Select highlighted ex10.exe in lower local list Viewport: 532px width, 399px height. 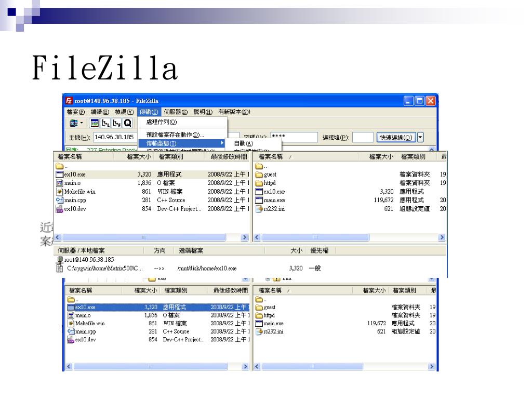tap(158, 307)
